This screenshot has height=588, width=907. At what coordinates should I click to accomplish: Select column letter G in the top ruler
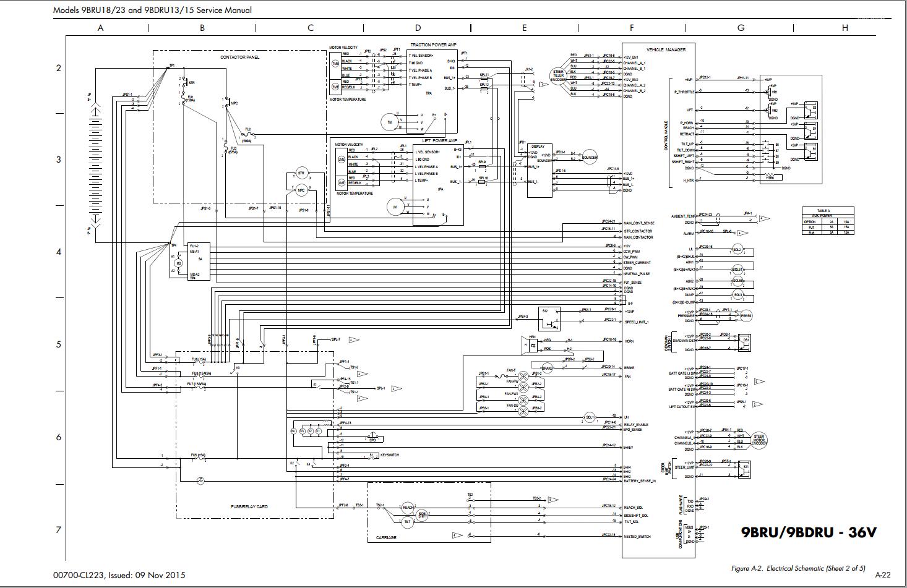741,28
